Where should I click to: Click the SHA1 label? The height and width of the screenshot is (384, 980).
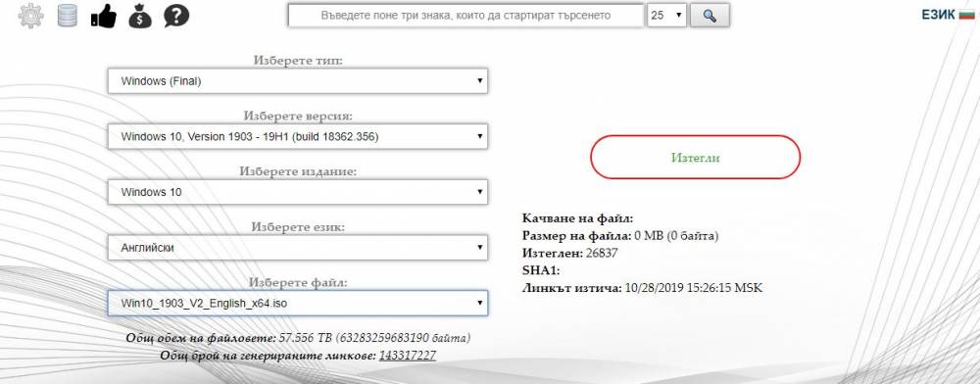point(541,271)
